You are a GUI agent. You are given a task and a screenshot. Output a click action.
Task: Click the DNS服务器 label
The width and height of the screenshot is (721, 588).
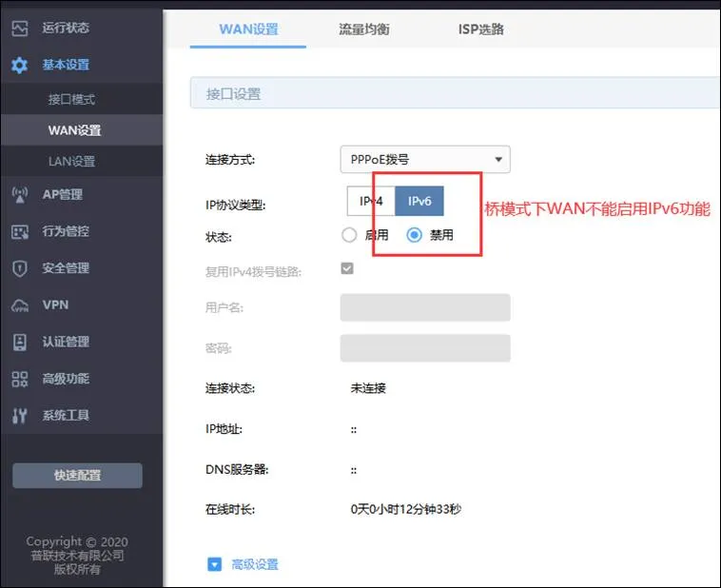click(236, 470)
